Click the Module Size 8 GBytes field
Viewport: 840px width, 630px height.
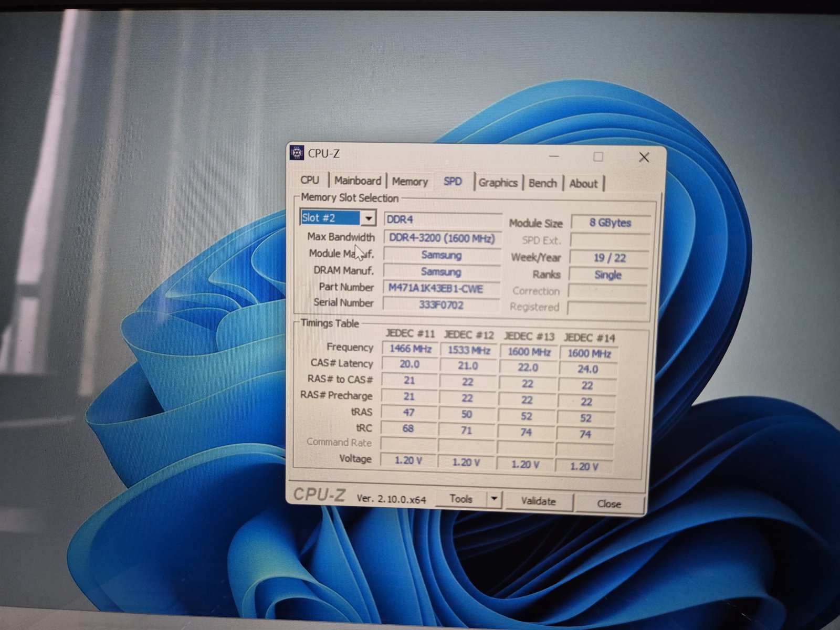(610, 223)
